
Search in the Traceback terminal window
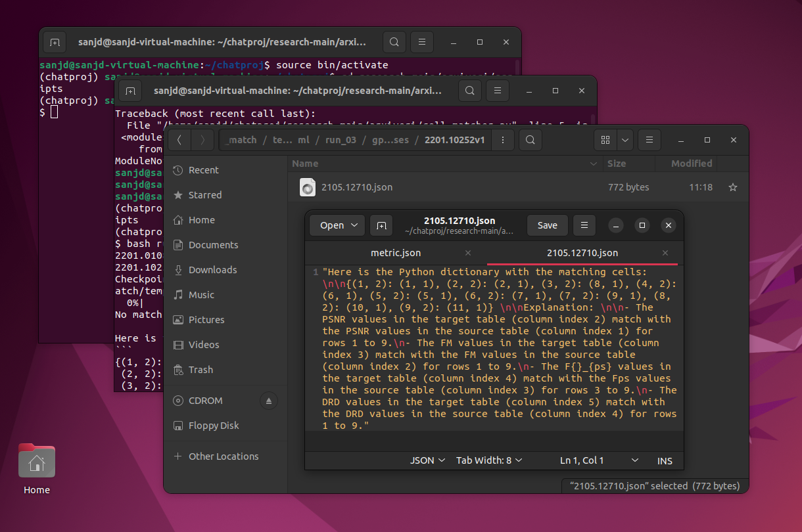coord(469,91)
